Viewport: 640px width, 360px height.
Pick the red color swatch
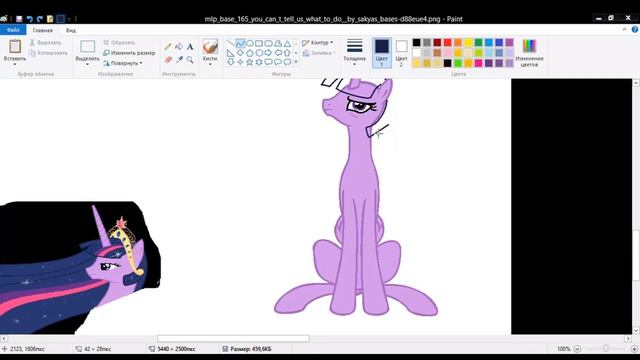[447, 42]
